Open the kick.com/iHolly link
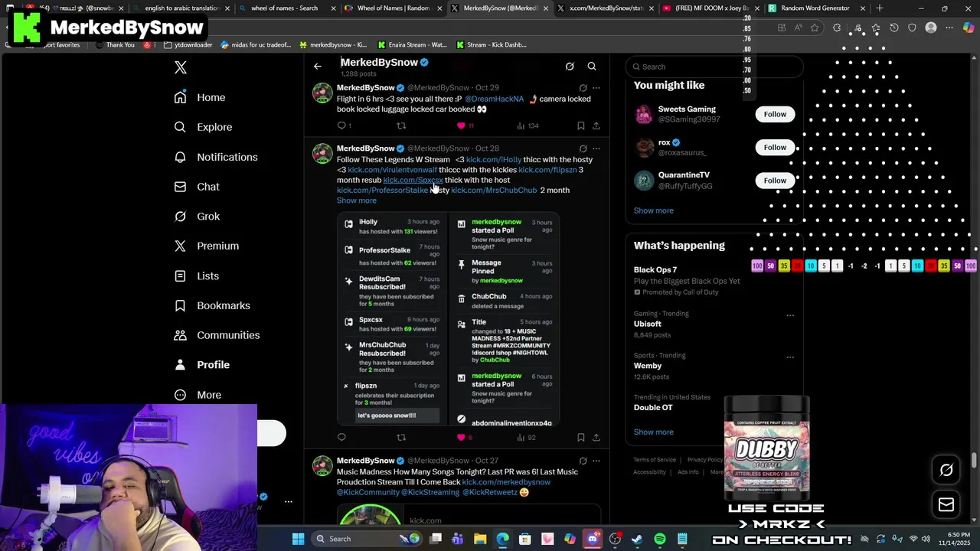The image size is (980, 551). tap(494, 159)
